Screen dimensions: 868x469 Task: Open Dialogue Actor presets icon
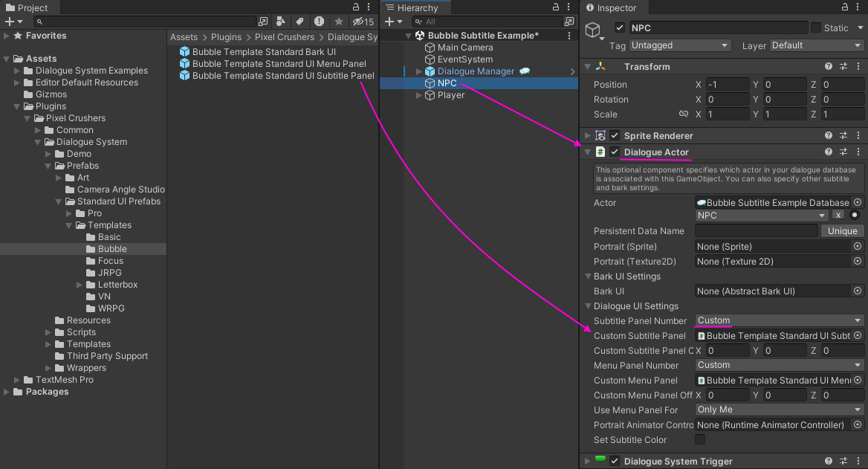coord(843,152)
